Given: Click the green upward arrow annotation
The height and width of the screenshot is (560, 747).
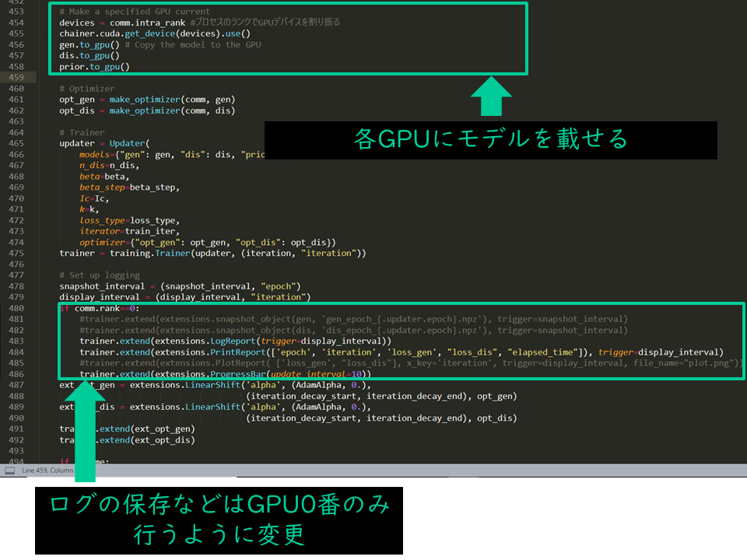Looking at the screenshot, I should click(x=490, y=97).
